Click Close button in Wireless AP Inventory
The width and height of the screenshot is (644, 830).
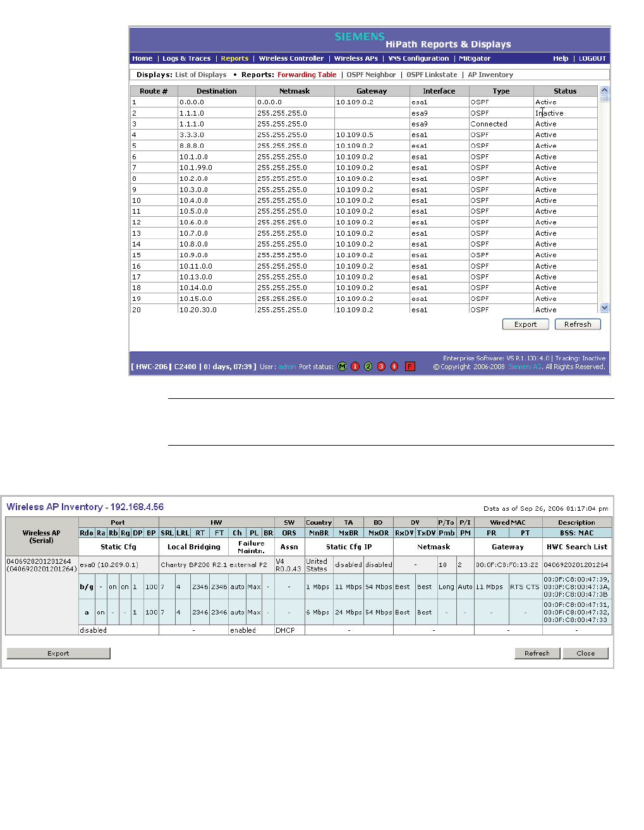585,654
